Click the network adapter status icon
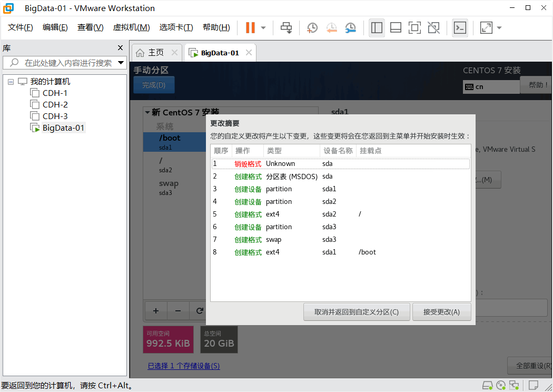553x392 pixels. pos(515,386)
